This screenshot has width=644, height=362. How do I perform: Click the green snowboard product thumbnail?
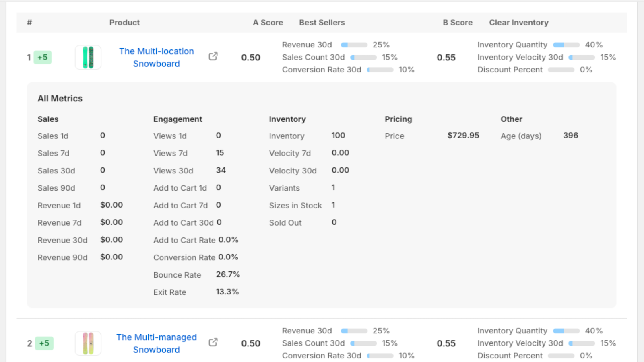click(x=88, y=57)
